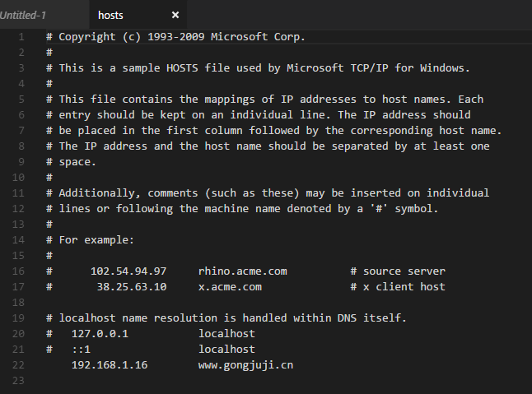Switch to the Untitled-1 tab

click(x=23, y=15)
